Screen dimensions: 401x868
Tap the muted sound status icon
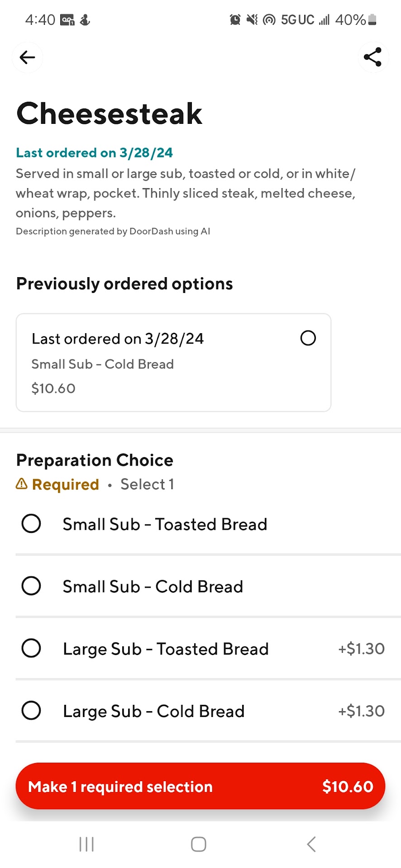[x=252, y=20]
